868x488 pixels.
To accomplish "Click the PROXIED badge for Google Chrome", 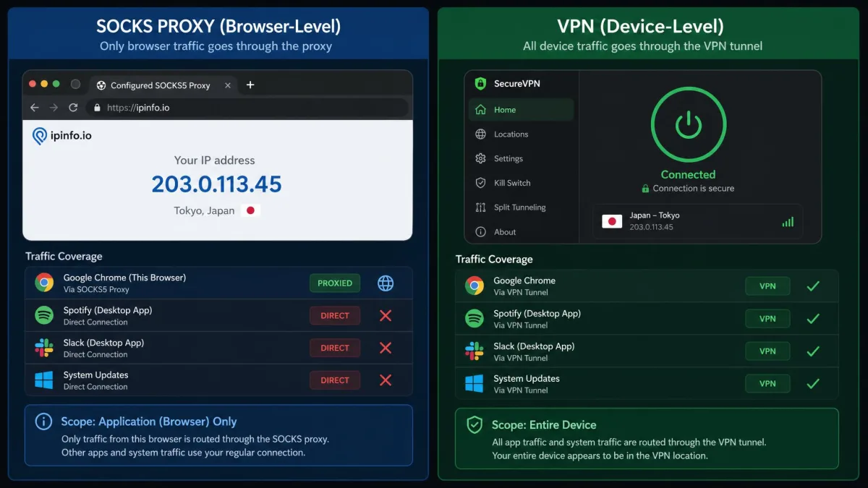I will click(x=335, y=283).
